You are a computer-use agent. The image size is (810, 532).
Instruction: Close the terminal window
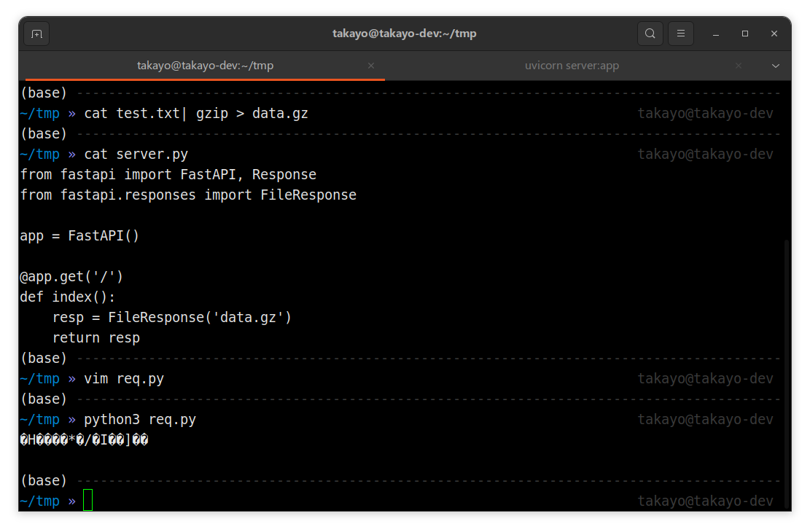(x=774, y=34)
